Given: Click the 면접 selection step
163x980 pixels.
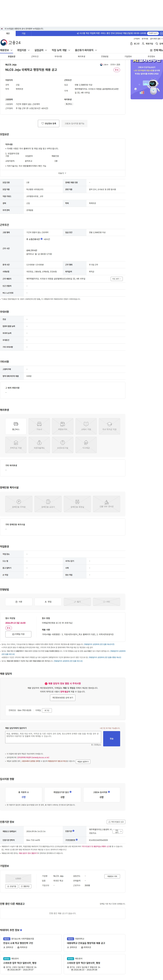Looking at the screenshot, I should [x=48, y=602].
